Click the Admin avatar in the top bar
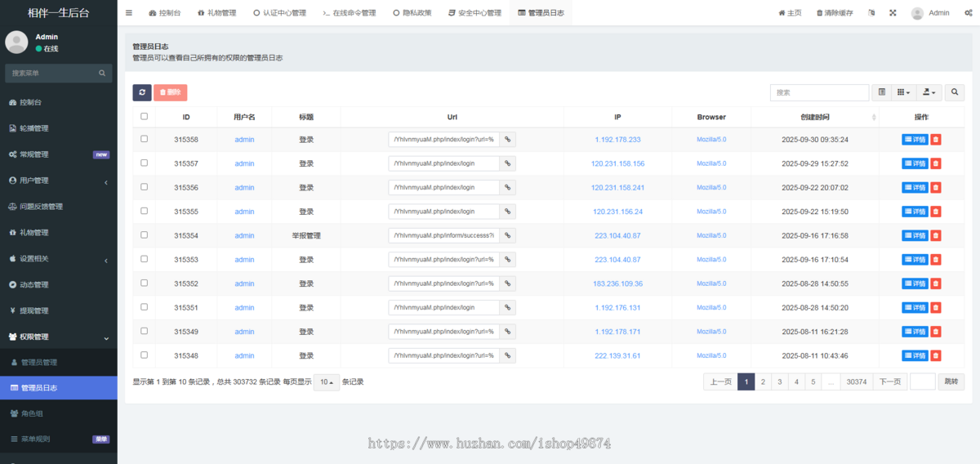 (917, 13)
